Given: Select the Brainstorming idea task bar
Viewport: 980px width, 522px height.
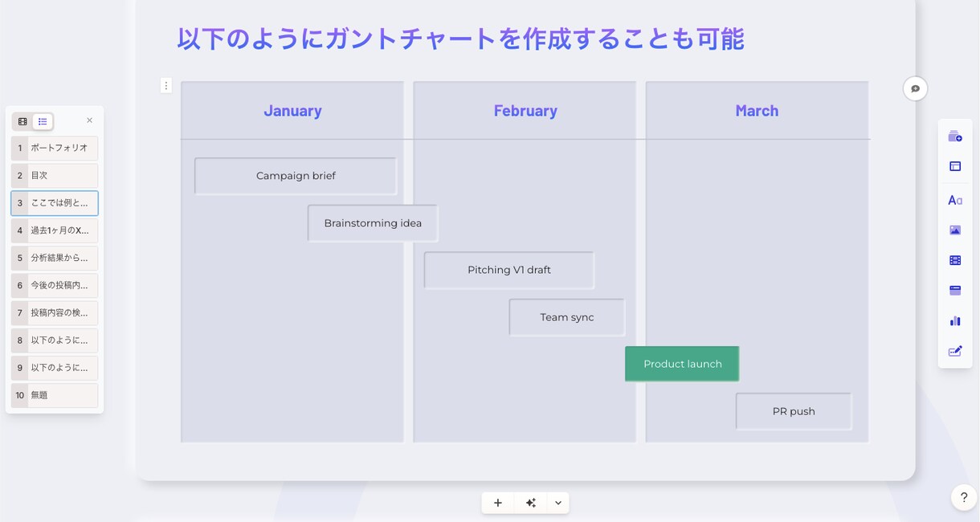Looking at the screenshot, I should coord(373,223).
